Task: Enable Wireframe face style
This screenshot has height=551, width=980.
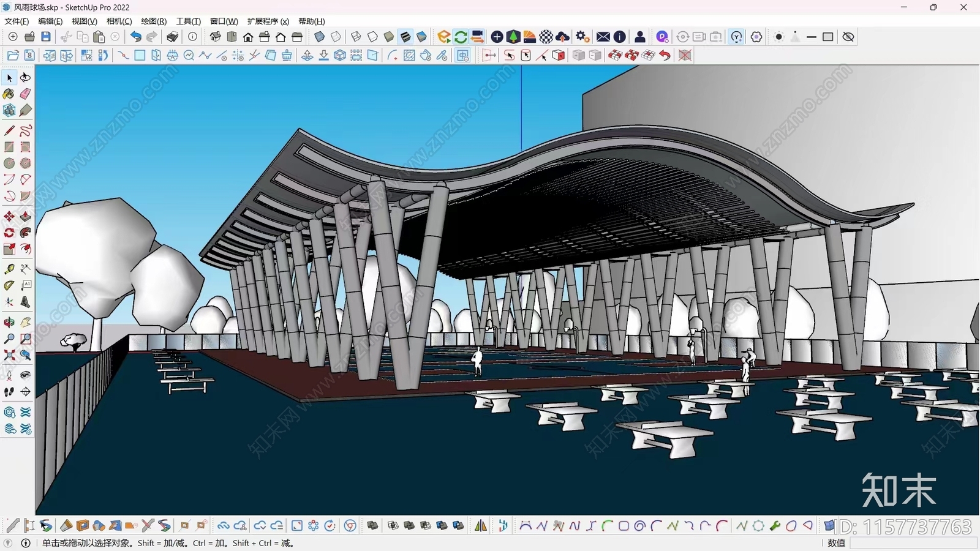Action: 356,37
